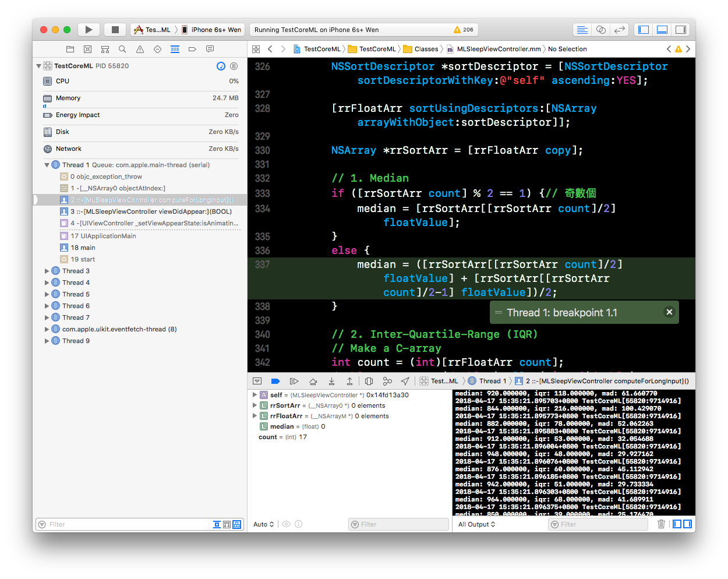Dismiss the Thread 1 breakpoint banner
This screenshot has height=579, width=728.
click(669, 312)
